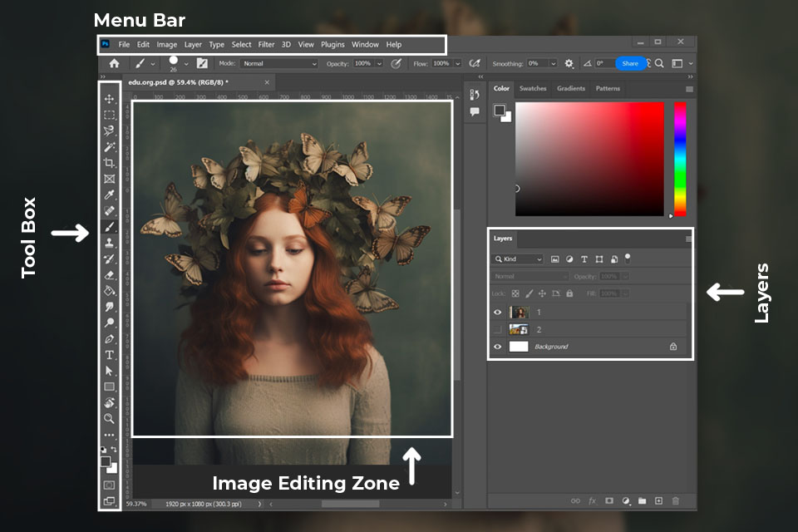Select the Move tool
The width and height of the screenshot is (798, 532).
tap(109, 99)
